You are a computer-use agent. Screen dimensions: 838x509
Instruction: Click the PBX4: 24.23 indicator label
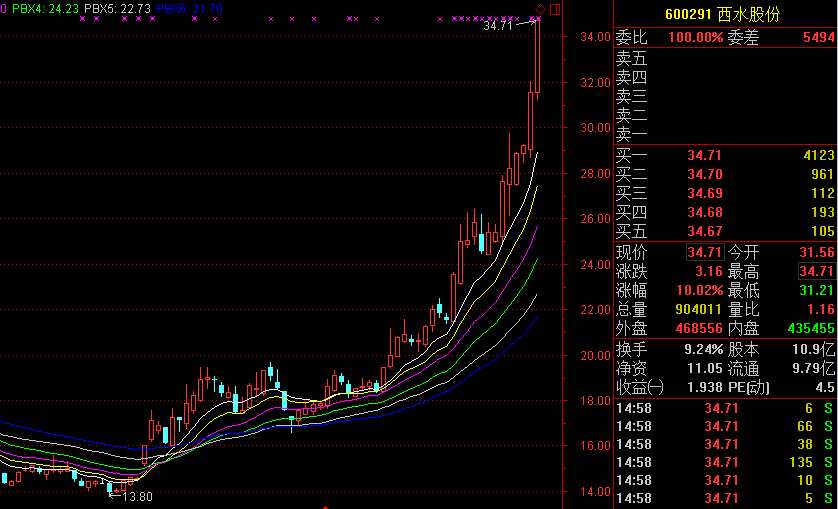[x=45, y=9]
